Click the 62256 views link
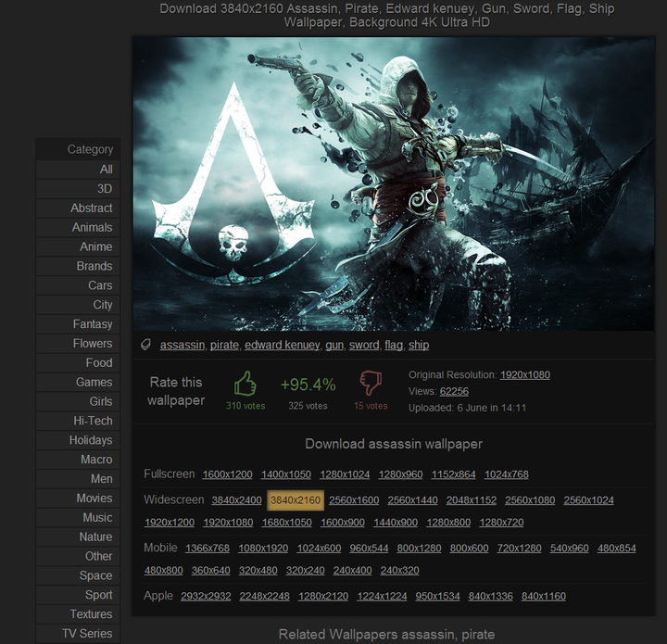The image size is (667, 644). (454, 391)
